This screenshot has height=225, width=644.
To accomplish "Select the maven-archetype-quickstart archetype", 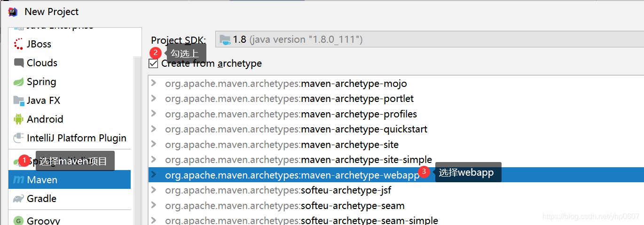I will pos(396,129).
